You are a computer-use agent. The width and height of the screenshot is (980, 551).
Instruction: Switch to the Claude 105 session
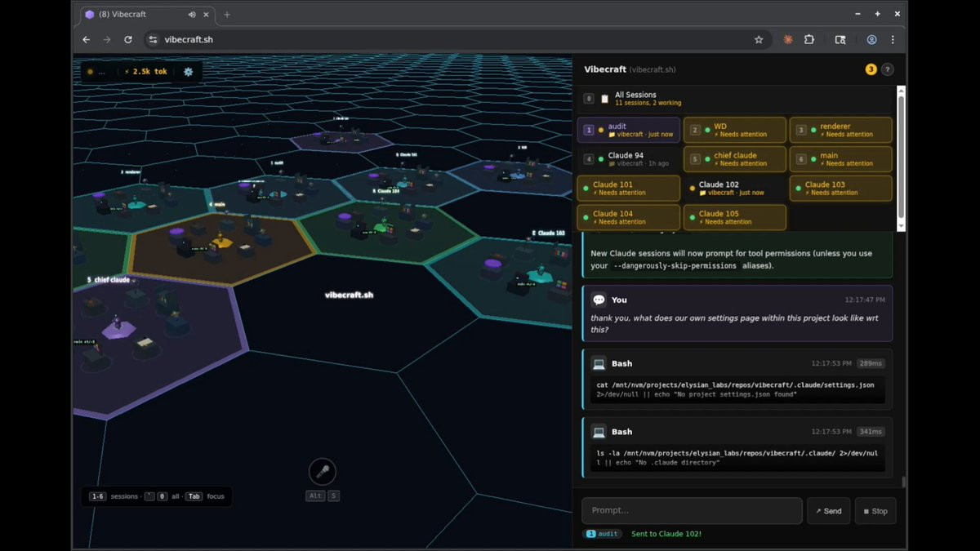[x=735, y=217]
